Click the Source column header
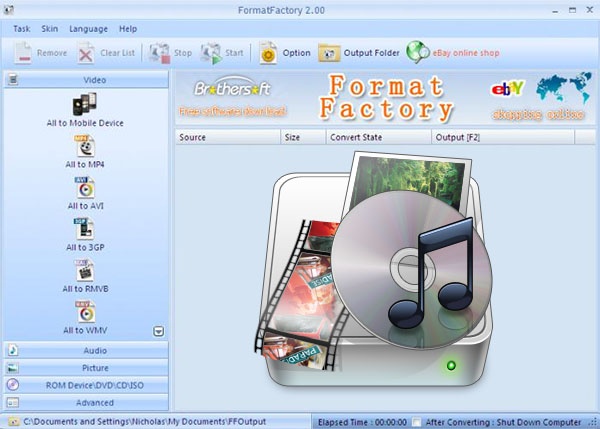The height and width of the screenshot is (429, 600). 228,137
